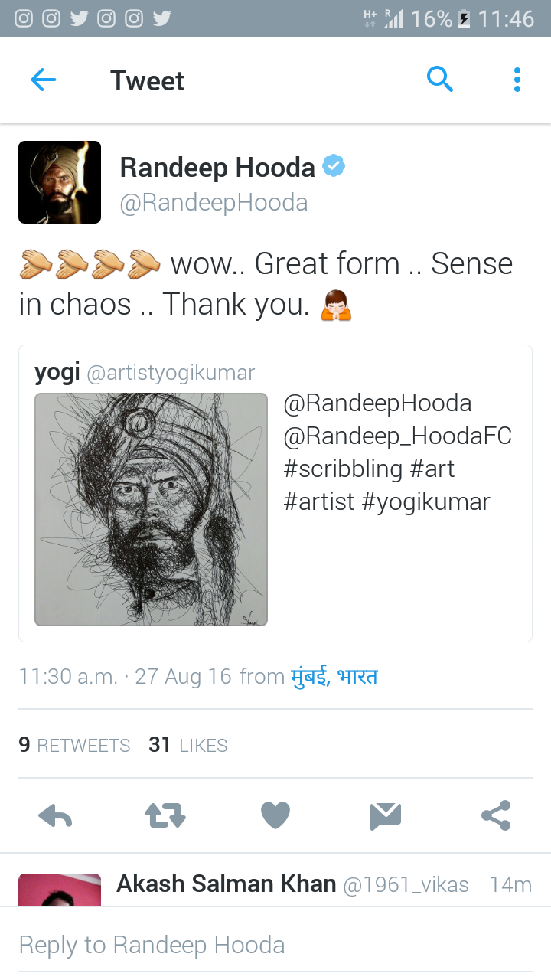Like the tweet with heart icon

pyautogui.click(x=275, y=816)
